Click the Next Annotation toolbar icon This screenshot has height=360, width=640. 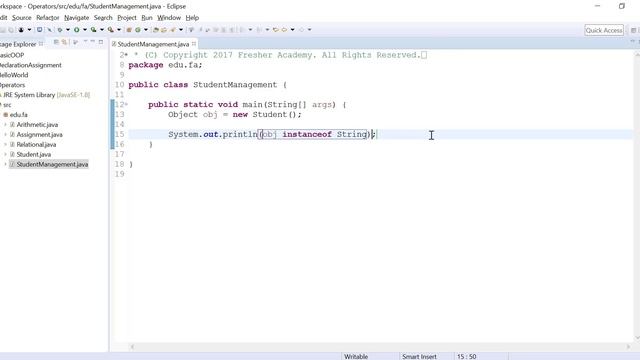tap(242, 30)
